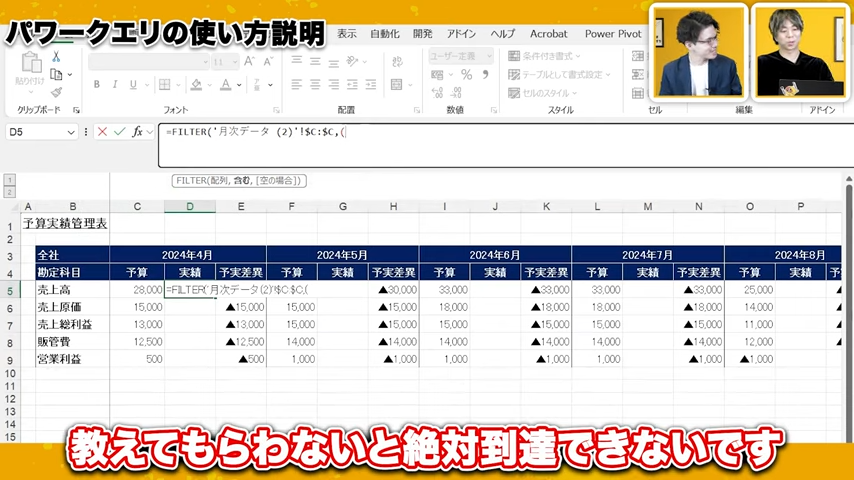Click the 予算実績管理表 title cell

coord(65,224)
